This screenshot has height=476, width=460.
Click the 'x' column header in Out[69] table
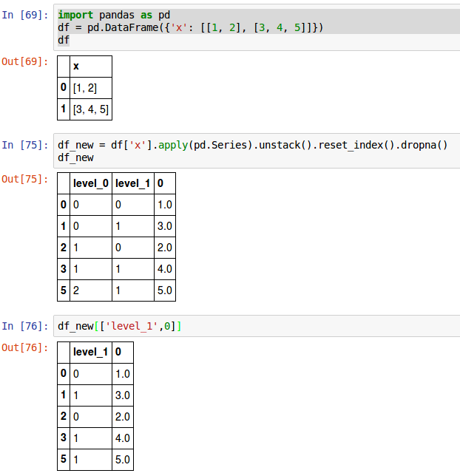click(91, 67)
